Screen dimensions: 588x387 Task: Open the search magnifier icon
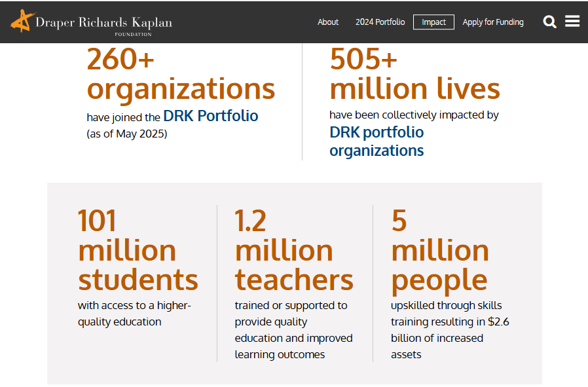[x=549, y=22]
